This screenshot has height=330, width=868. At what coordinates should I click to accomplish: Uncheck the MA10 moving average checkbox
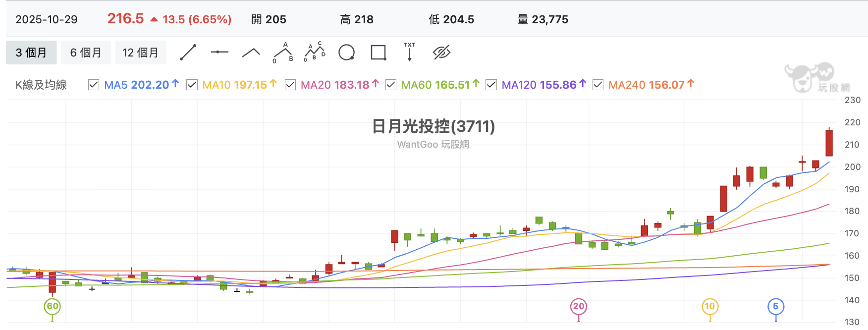point(192,85)
